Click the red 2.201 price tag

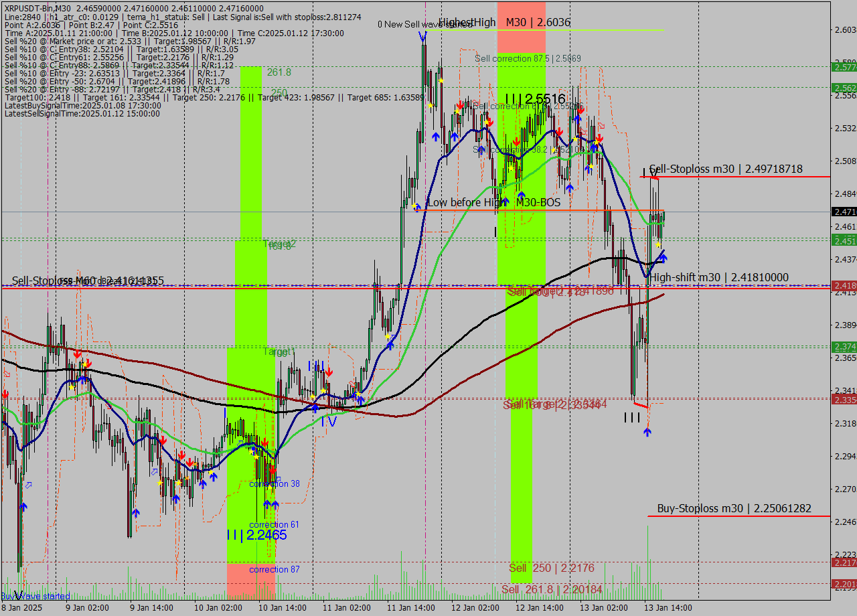844,585
